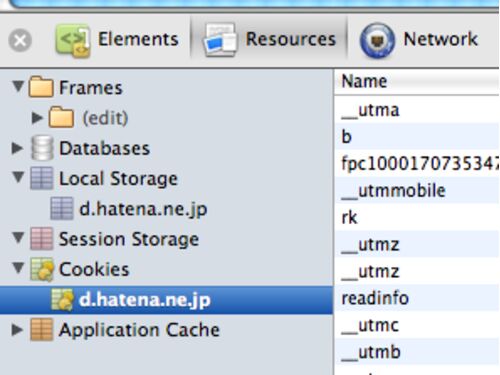The image size is (500, 375).
Task: Select the fpc1000170735347 cookie row
Action: coord(417,163)
